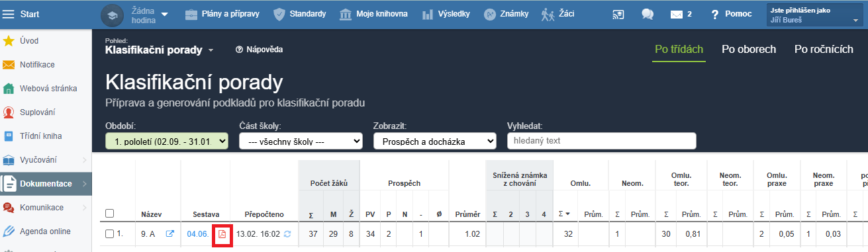
Task: Open the Nápověda help icon
Action: 240,50
